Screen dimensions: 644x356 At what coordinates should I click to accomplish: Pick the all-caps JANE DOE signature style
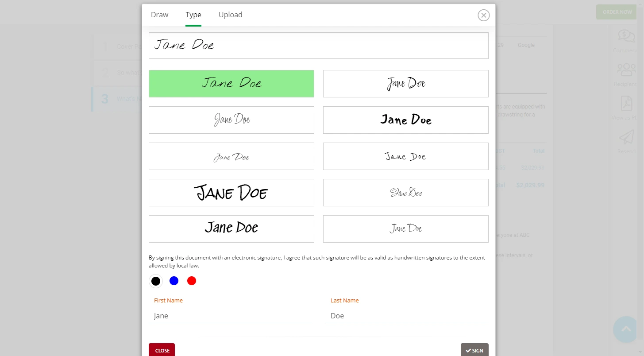click(231, 192)
